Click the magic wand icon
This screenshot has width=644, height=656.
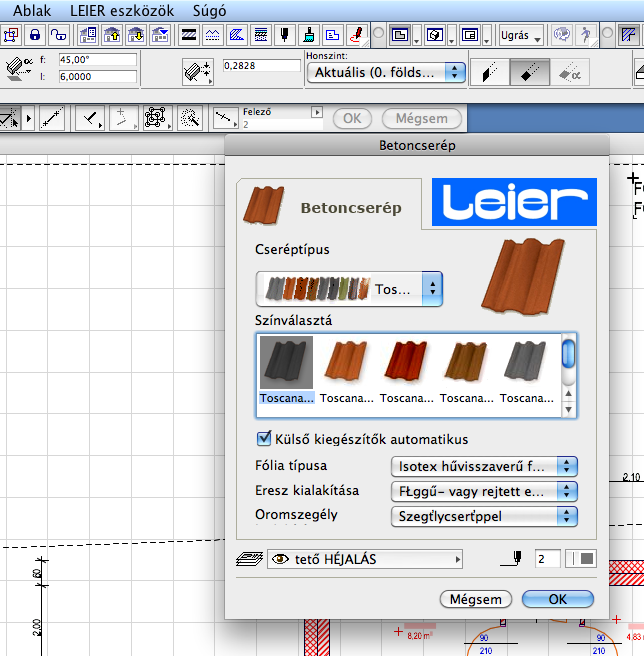[190, 118]
